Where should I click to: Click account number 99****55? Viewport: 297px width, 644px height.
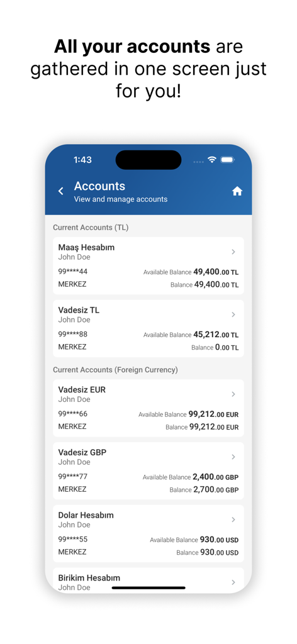73,539
